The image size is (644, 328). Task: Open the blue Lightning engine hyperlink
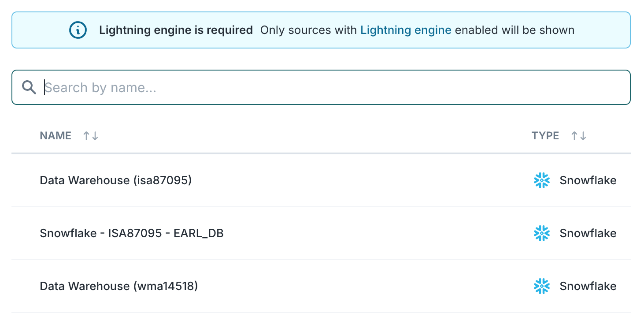click(405, 30)
